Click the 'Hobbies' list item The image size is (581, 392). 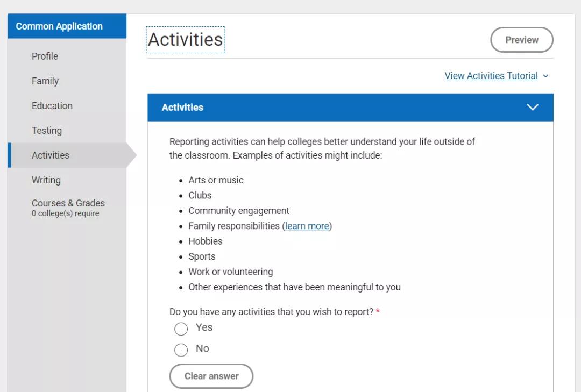click(206, 241)
